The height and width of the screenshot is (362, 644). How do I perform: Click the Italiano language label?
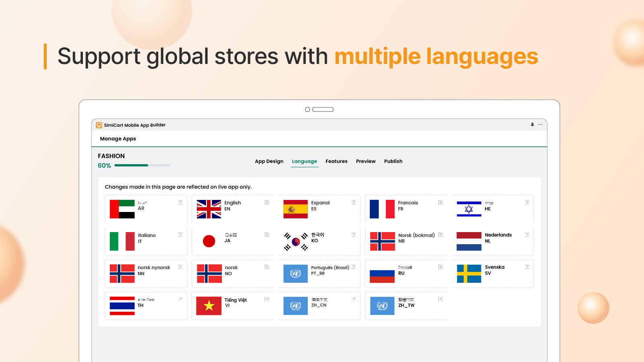point(147,235)
